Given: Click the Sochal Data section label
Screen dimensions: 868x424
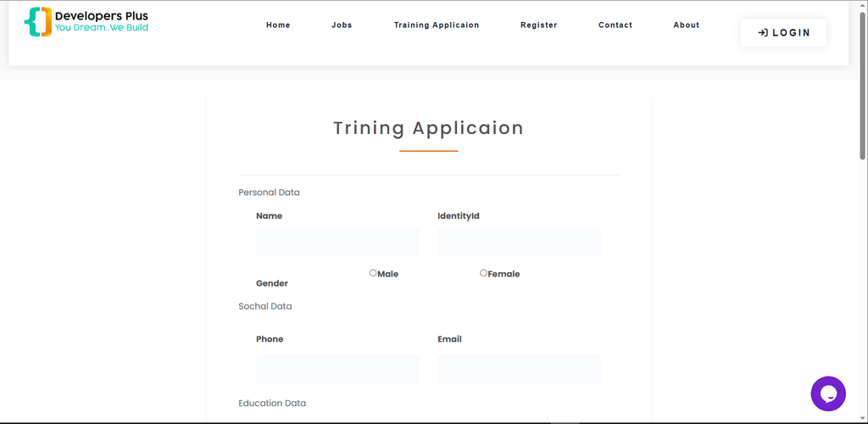Looking at the screenshot, I should 265,306.
